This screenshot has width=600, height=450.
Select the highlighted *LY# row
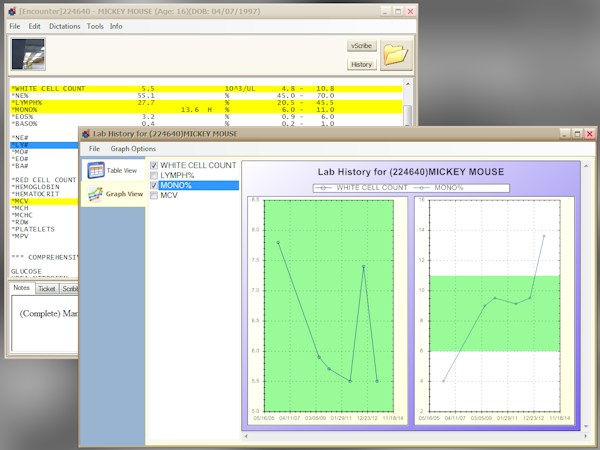(44, 145)
